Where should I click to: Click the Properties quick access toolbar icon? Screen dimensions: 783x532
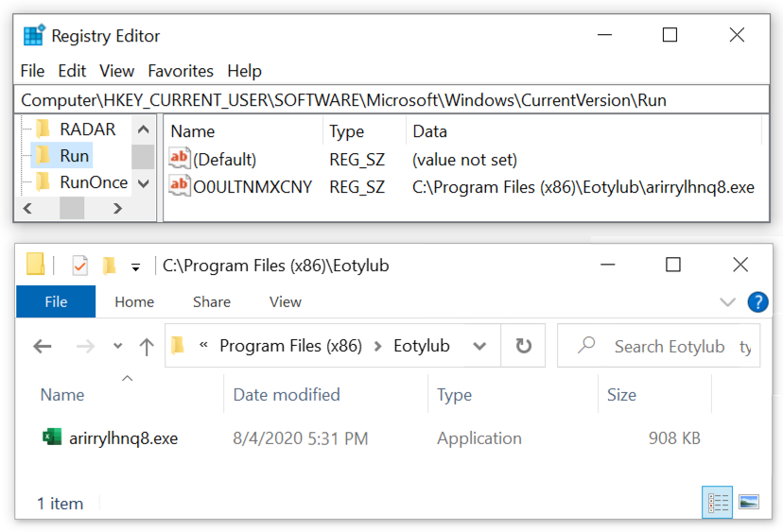pos(79,266)
